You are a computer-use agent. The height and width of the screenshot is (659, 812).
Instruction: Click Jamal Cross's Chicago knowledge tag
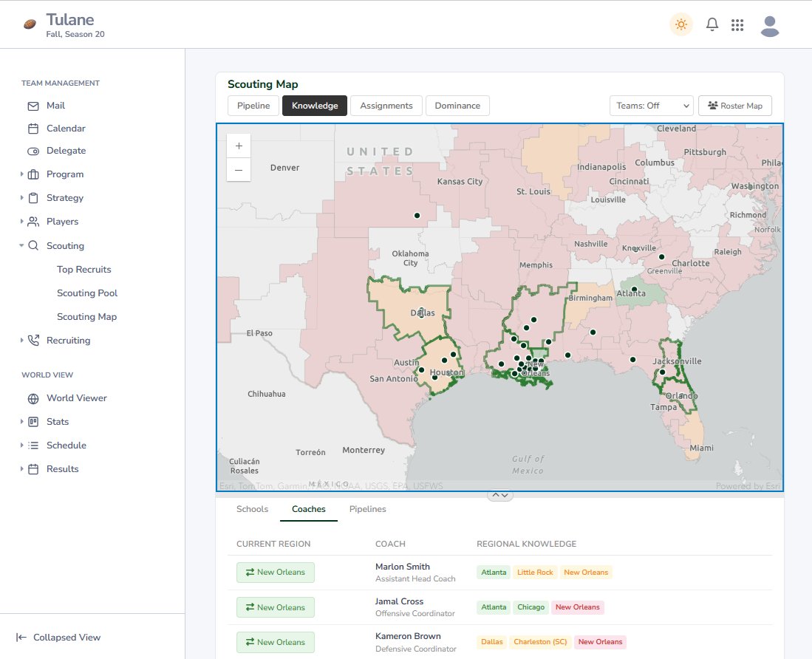[x=530, y=607]
